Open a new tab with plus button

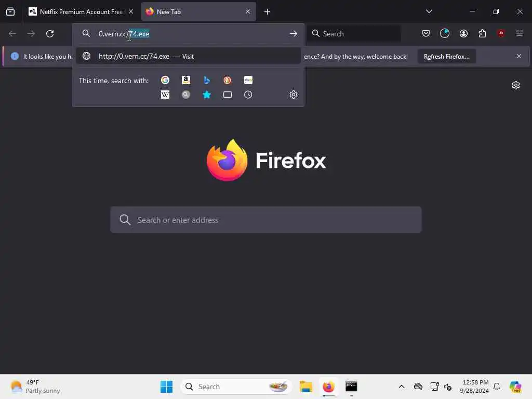click(x=268, y=12)
